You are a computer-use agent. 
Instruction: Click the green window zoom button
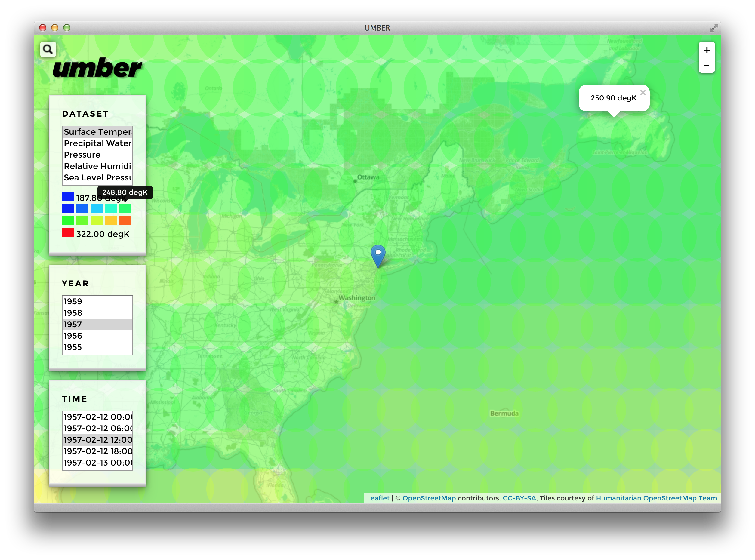67,28
